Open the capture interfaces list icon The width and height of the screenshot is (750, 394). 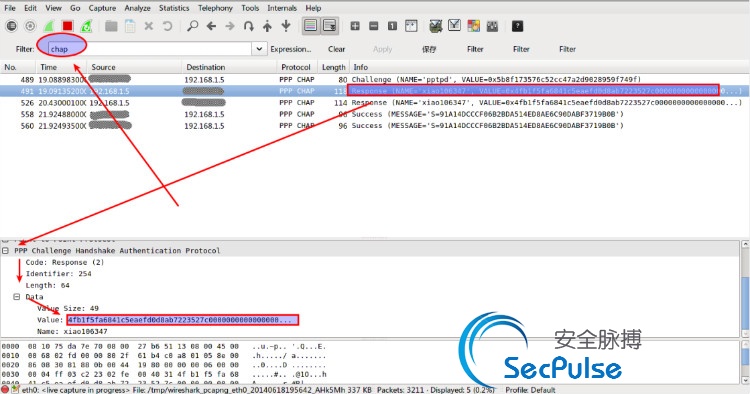click(11, 26)
